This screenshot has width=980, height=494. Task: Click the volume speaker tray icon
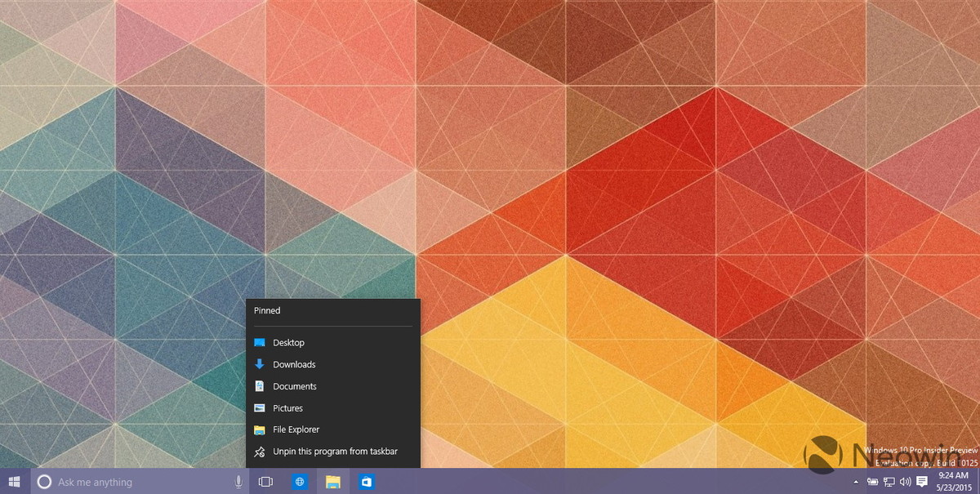(905, 482)
